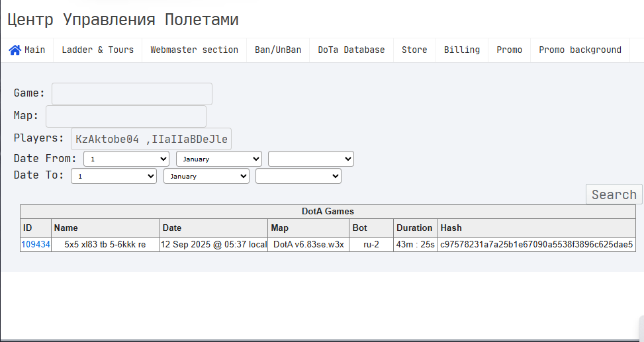Click bot cell 'ru-2'
Screen dimensions: 644x342
[x=371, y=245]
